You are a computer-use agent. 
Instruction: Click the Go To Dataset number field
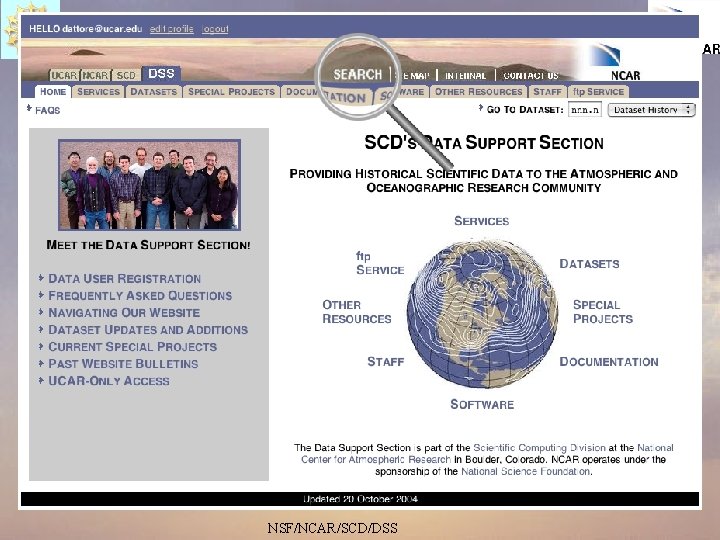point(585,110)
